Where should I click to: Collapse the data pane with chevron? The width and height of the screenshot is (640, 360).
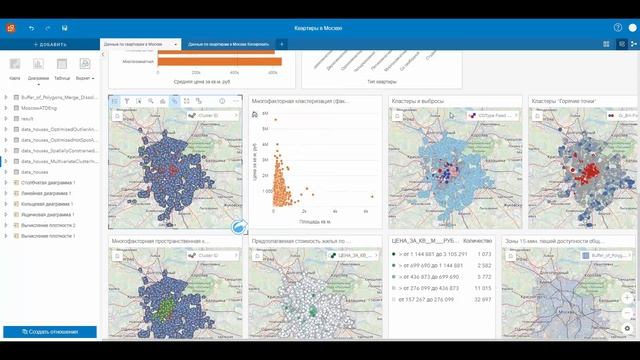(x=103, y=54)
